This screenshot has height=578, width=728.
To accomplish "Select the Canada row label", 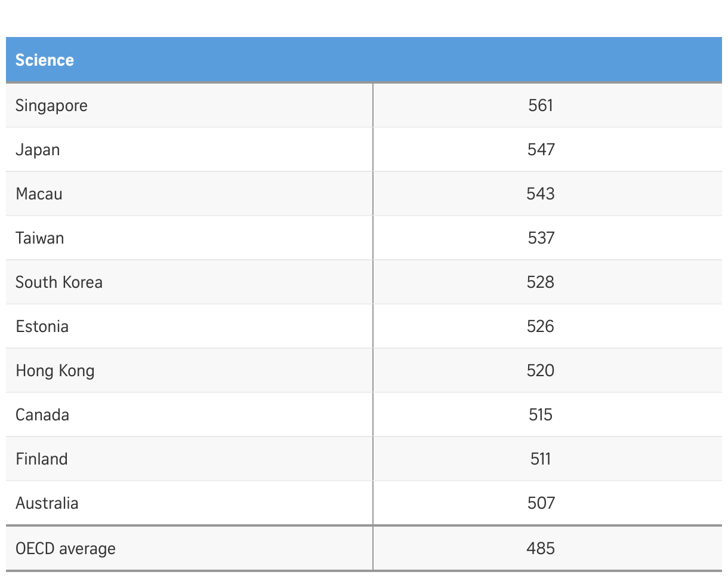I will pos(42,414).
